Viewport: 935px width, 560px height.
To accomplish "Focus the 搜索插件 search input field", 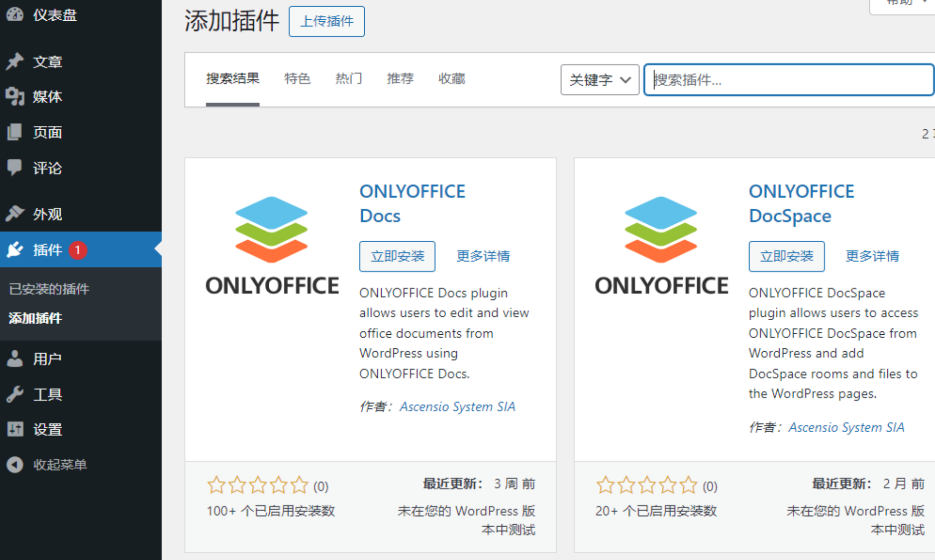I will [x=788, y=80].
